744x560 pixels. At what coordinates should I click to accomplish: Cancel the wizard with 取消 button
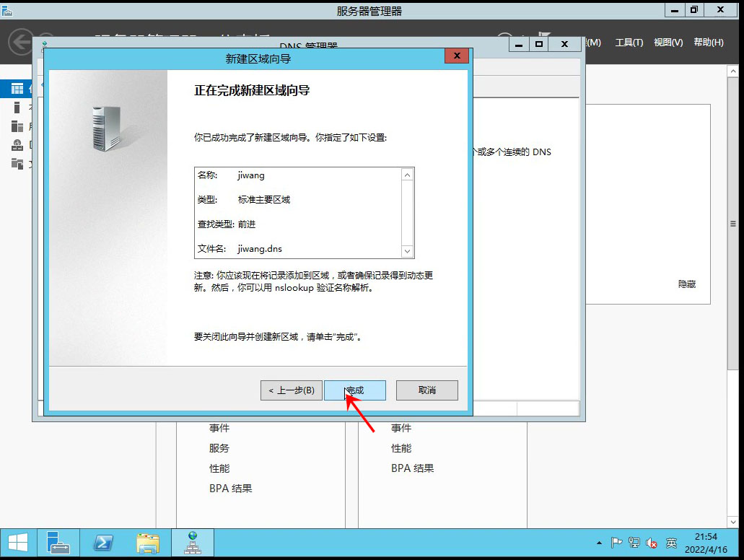(427, 390)
